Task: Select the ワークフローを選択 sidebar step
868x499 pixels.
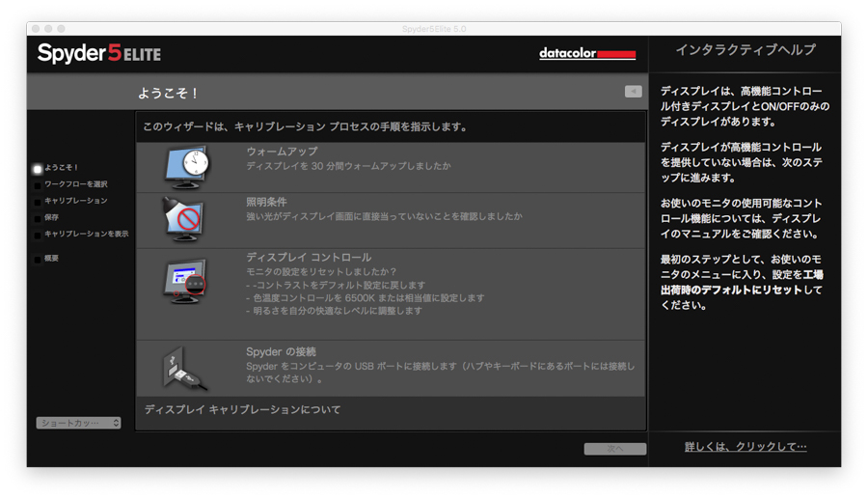Action: 76,184
